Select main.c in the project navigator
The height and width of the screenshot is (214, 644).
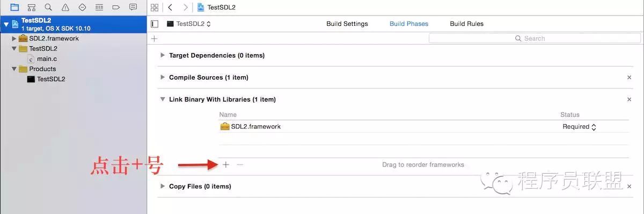pyautogui.click(x=47, y=59)
